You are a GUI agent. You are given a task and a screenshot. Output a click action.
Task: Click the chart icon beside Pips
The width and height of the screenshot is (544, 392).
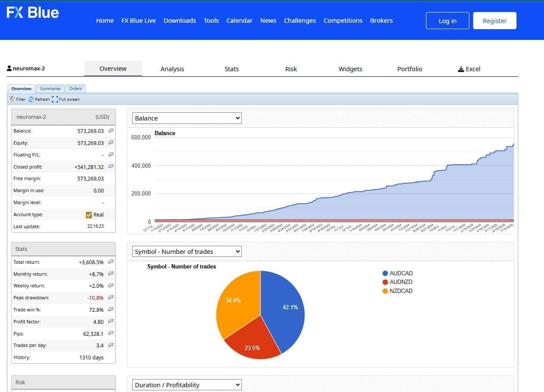111,333
